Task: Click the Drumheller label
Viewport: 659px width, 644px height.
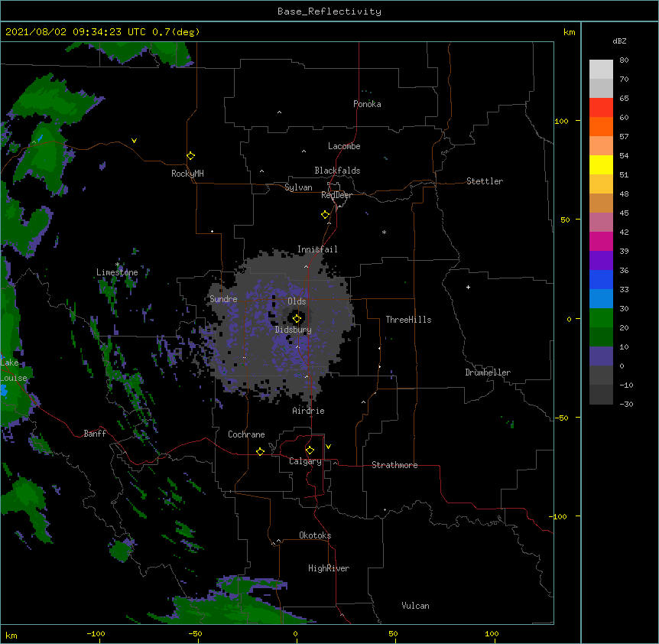Action: click(488, 372)
